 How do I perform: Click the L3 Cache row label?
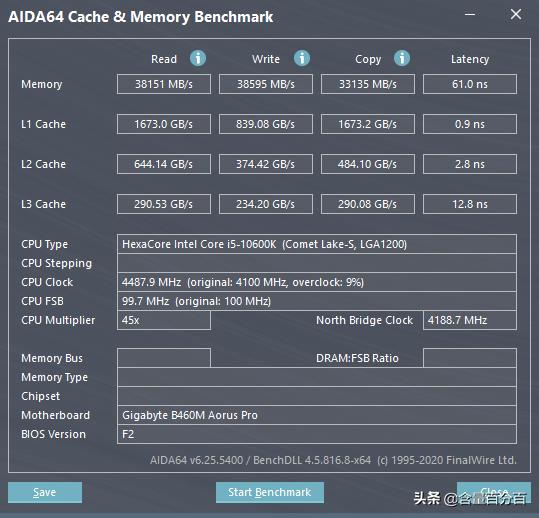coord(43,204)
